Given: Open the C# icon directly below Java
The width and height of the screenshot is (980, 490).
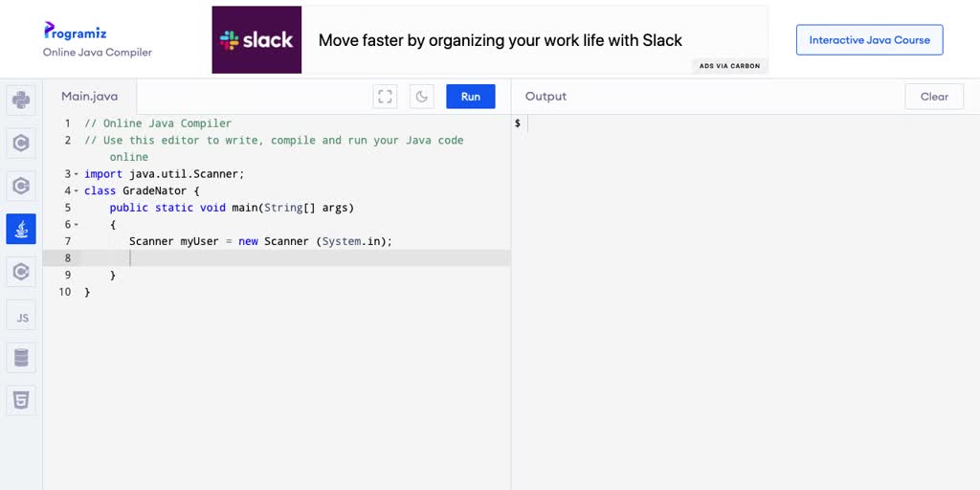Looking at the screenshot, I should tap(21, 273).
